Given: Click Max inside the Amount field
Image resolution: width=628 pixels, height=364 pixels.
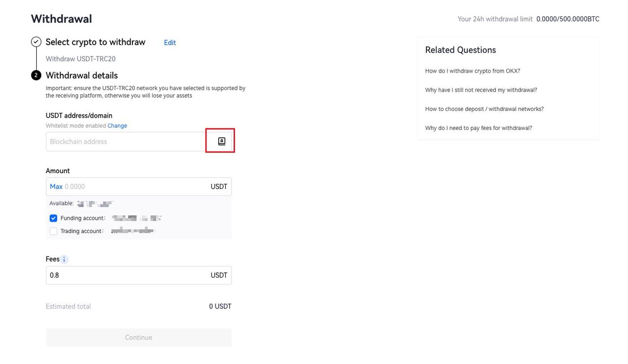Looking at the screenshot, I should (x=55, y=186).
